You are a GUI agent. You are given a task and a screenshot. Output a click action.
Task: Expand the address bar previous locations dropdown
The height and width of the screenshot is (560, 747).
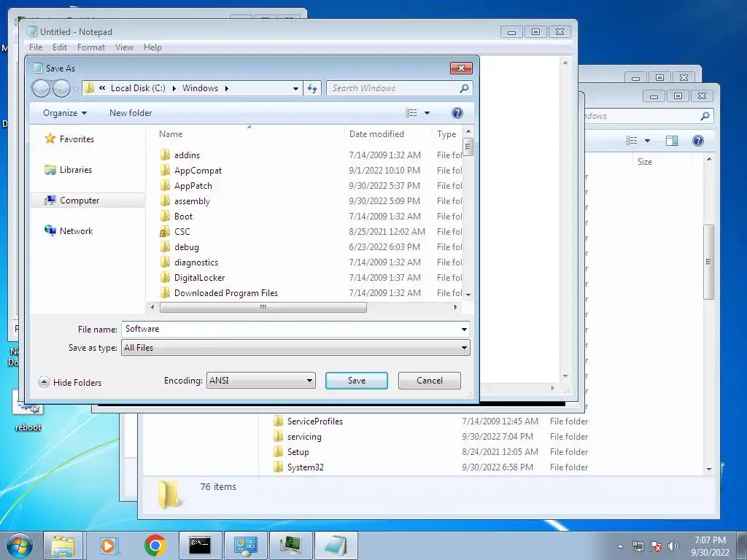[295, 88]
